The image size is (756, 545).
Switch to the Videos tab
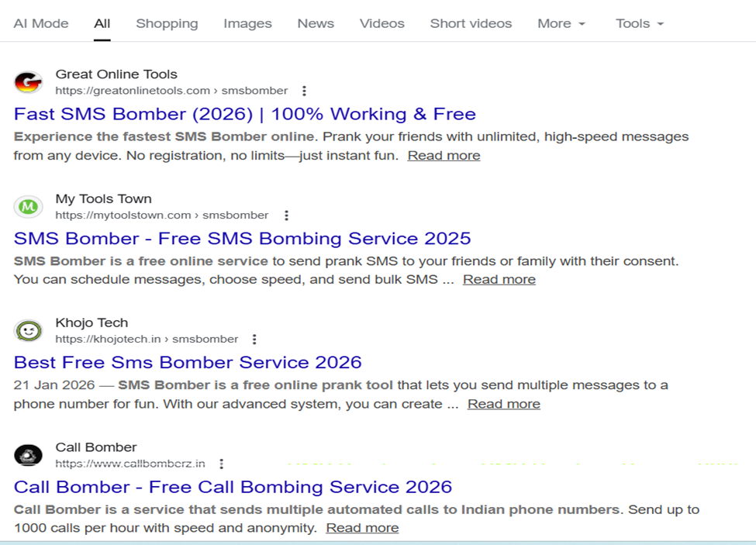381,23
